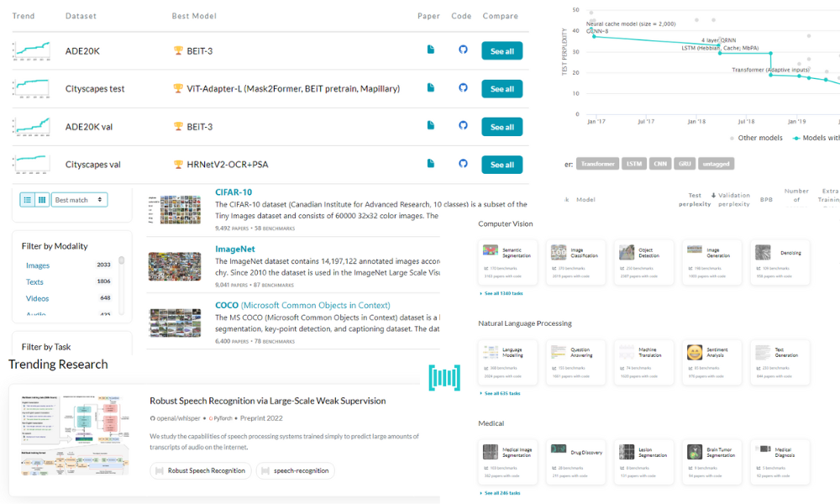Open the COCO dataset link
This screenshot has width=840, height=504.
[302, 305]
